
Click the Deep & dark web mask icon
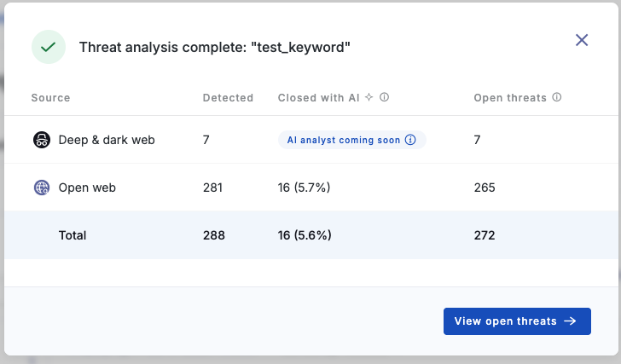pyautogui.click(x=42, y=140)
